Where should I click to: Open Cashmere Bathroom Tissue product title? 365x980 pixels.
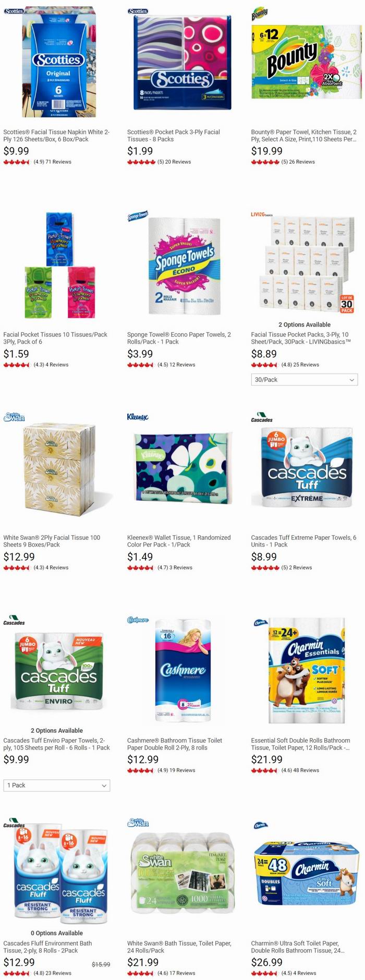tap(175, 744)
